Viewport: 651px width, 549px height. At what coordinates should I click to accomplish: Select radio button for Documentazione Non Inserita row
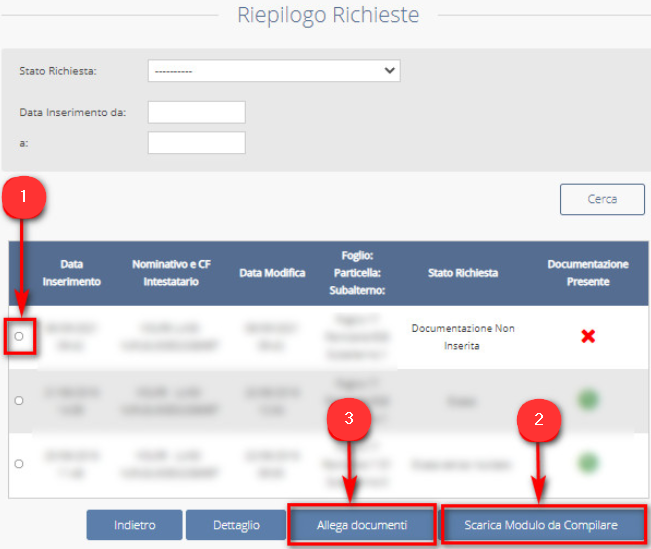(18, 337)
